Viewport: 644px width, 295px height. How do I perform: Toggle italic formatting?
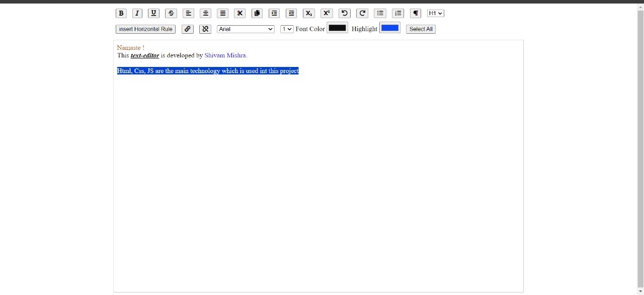tap(137, 13)
